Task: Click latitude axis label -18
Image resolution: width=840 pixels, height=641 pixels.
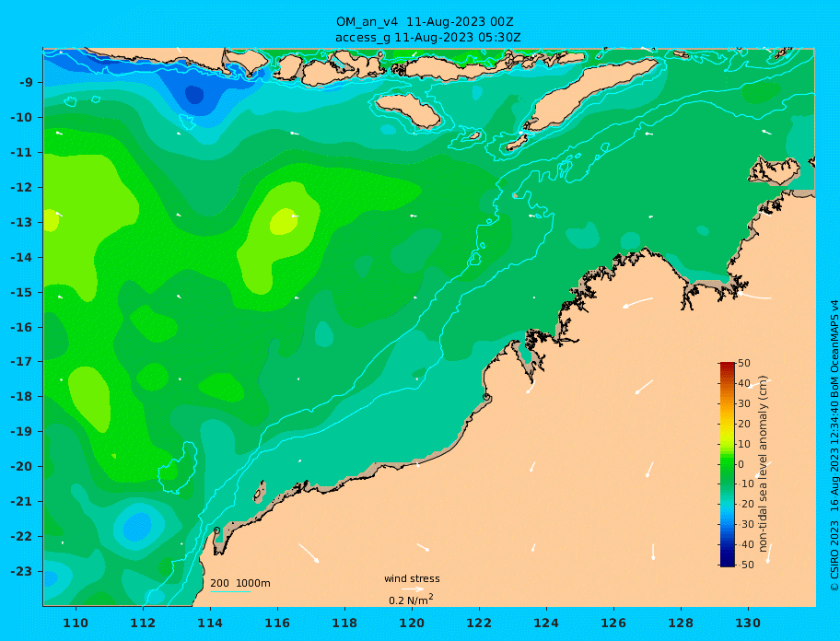Action: (21, 396)
